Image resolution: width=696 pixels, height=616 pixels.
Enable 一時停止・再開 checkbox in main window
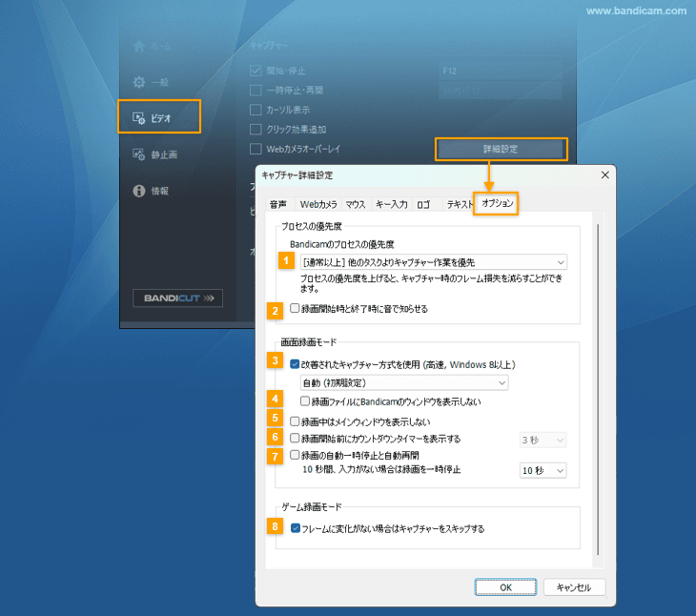pyautogui.click(x=256, y=90)
